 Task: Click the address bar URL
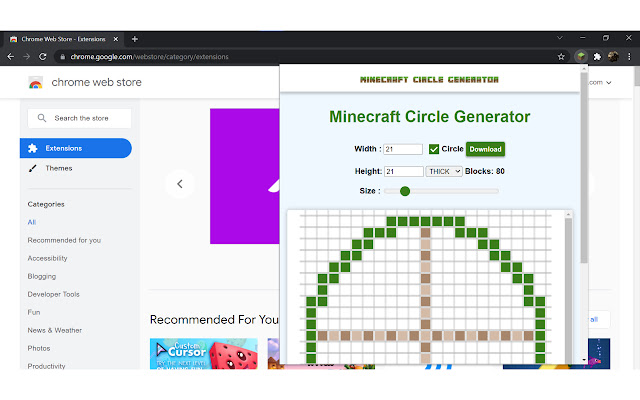point(149,57)
